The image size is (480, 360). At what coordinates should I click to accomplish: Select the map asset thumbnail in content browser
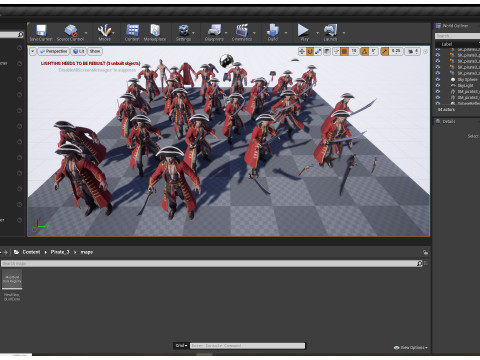[x=12, y=279]
